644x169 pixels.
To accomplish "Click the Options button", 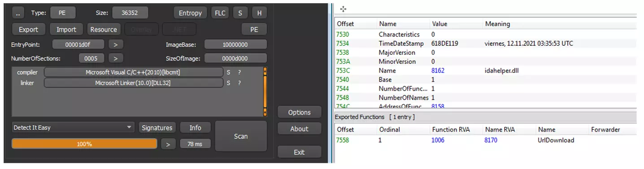I will (x=299, y=112).
